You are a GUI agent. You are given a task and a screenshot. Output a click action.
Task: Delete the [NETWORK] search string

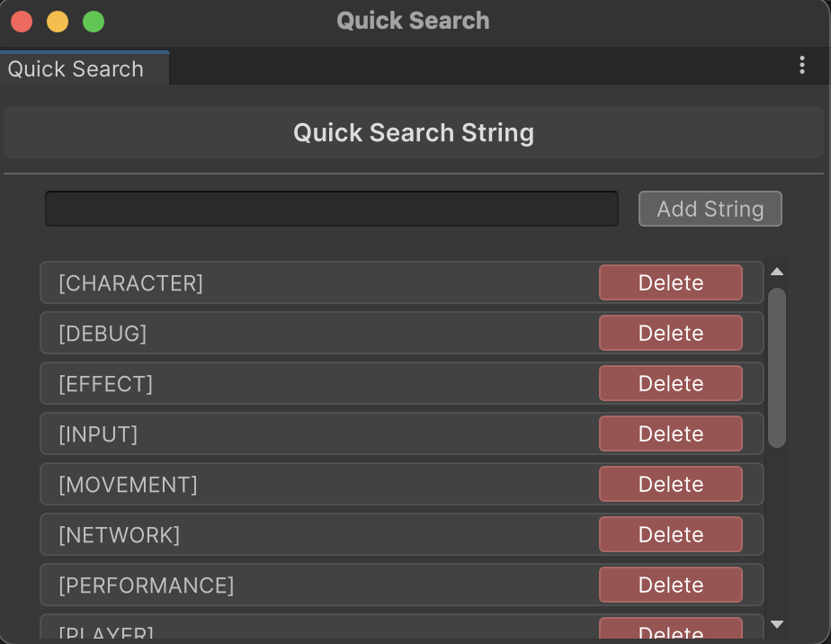tap(670, 534)
